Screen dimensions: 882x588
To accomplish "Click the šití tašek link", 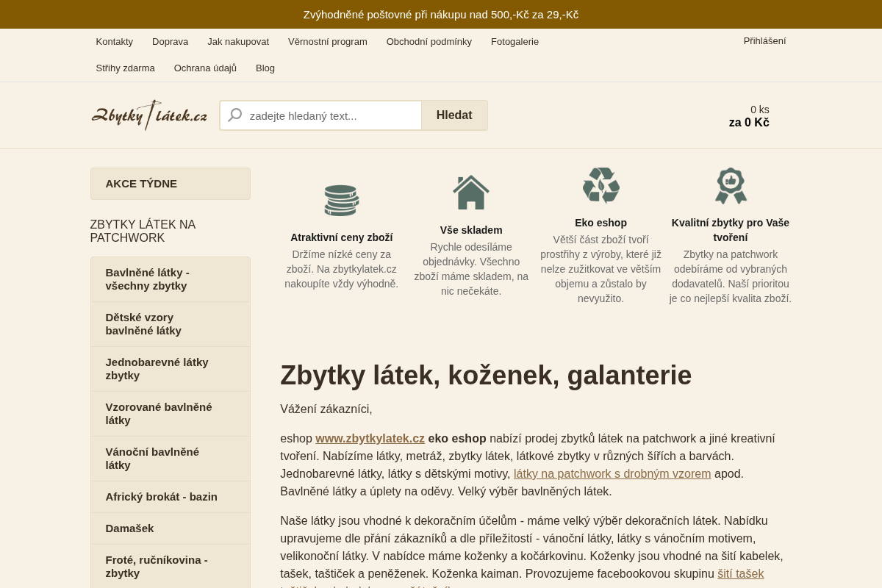I will pyautogui.click(x=741, y=574).
